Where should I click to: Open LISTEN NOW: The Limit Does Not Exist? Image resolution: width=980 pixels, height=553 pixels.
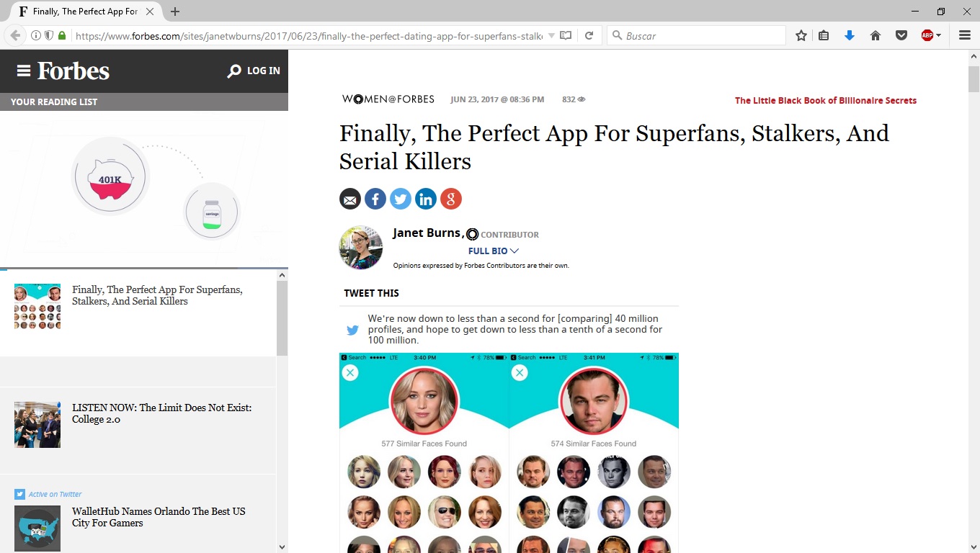162,413
